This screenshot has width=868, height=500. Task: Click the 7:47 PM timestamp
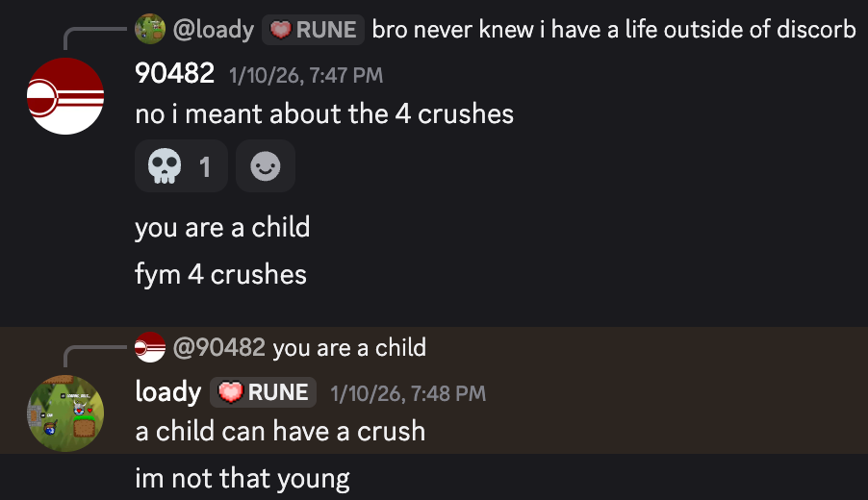305,74
